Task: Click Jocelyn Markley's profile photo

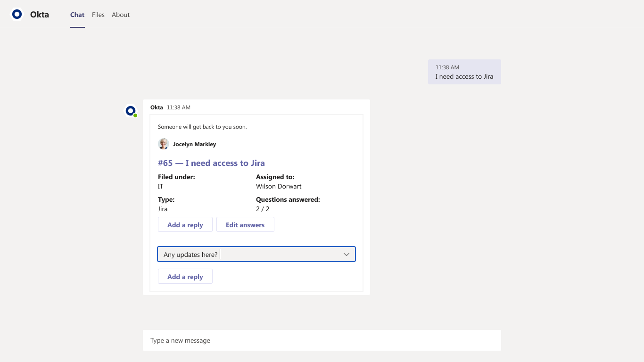Action: (164, 144)
